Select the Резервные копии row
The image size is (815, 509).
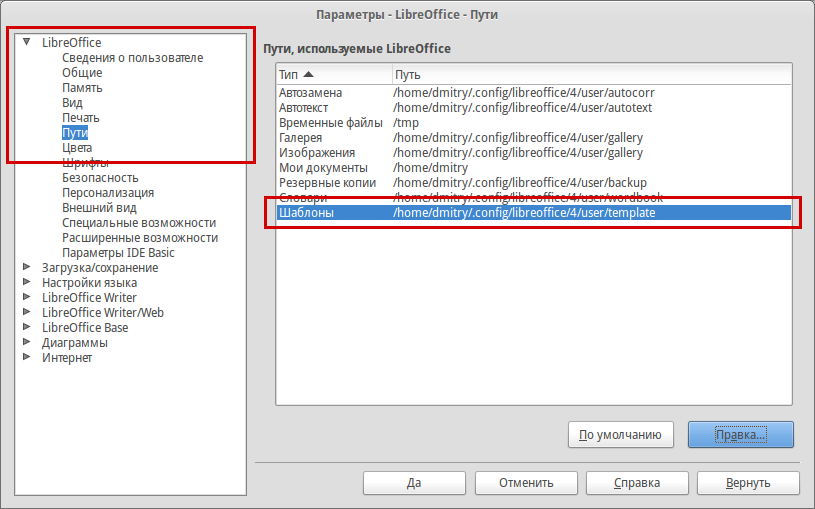coord(534,184)
